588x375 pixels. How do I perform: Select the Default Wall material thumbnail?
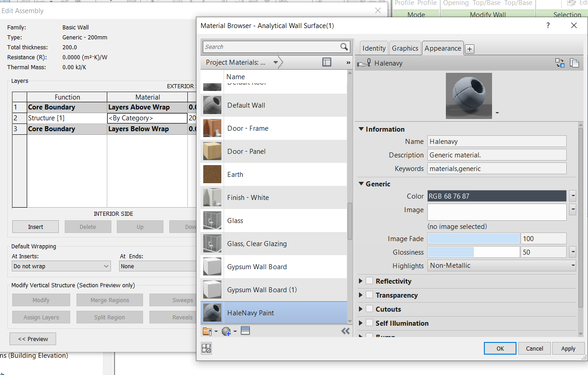point(212,105)
